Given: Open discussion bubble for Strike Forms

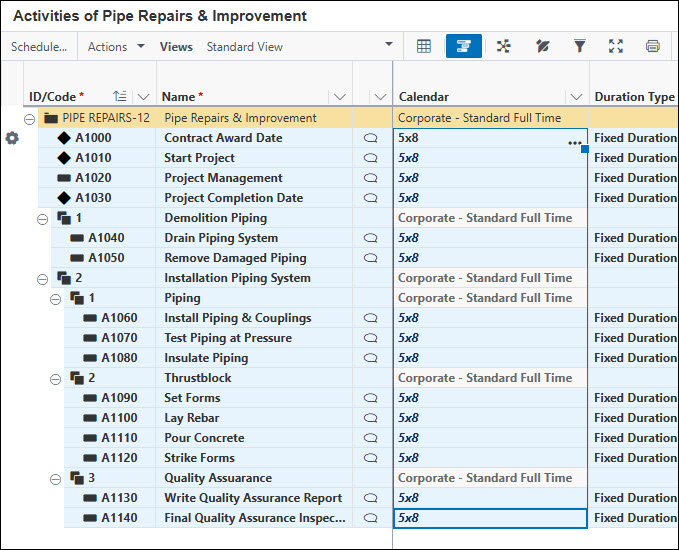Looking at the screenshot, I should (371, 458).
